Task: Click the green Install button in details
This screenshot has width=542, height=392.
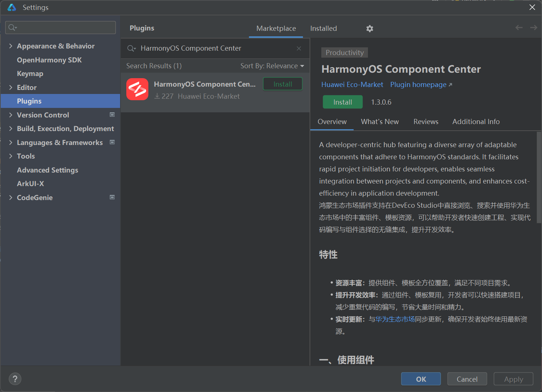Action: click(x=342, y=102)
